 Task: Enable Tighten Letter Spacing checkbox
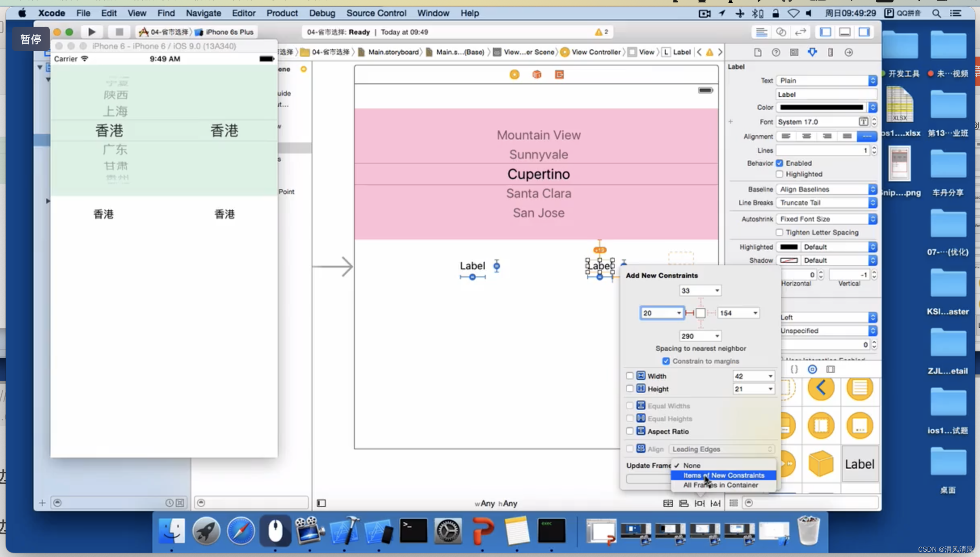point(780,232)
